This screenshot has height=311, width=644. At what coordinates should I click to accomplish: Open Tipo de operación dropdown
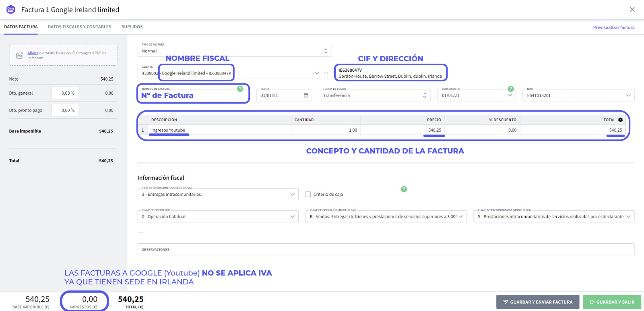coord(292,194)
